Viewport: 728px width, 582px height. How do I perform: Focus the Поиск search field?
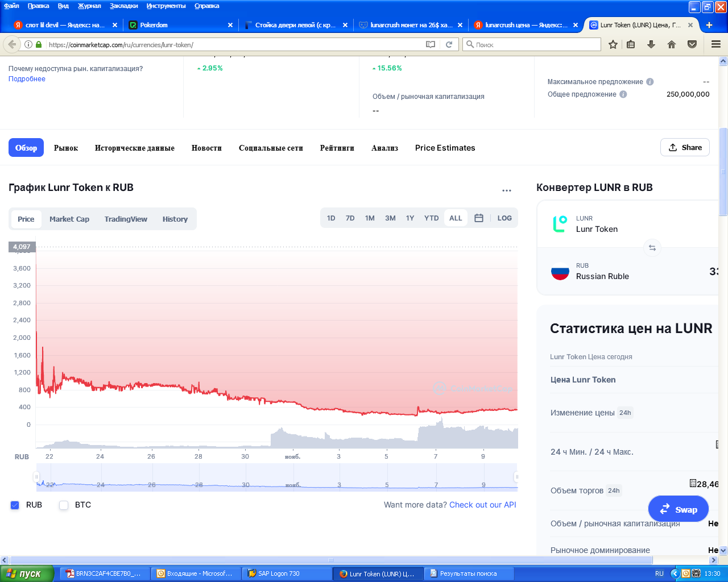[532, 44]
